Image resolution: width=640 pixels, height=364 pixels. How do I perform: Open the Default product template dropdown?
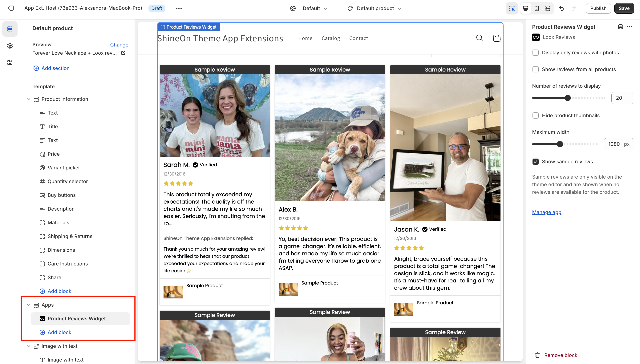tap(379, 8)
